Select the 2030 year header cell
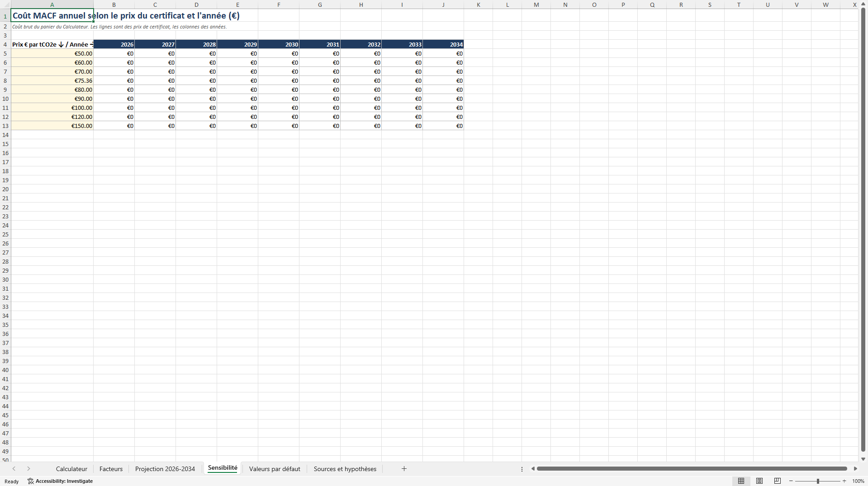 [x=279, y=44]
